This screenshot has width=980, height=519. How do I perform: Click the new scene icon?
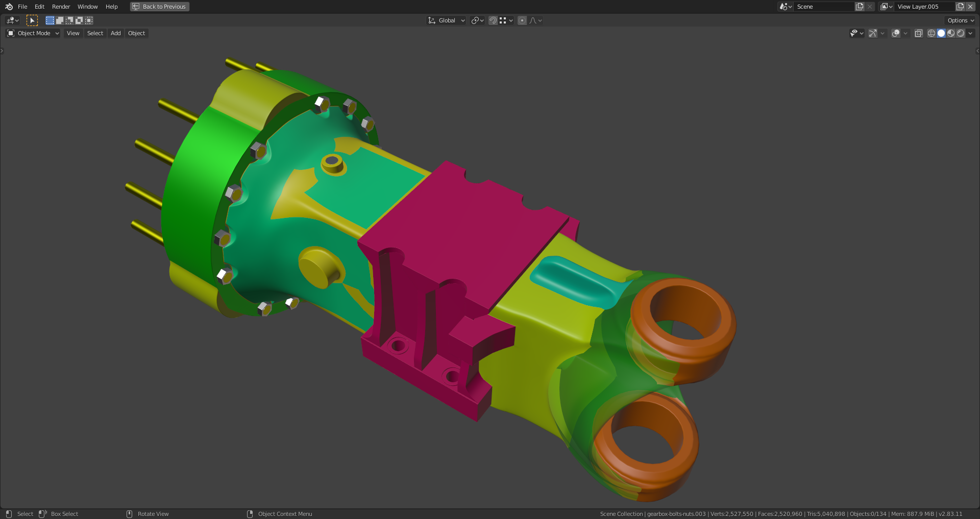point(860,7)
